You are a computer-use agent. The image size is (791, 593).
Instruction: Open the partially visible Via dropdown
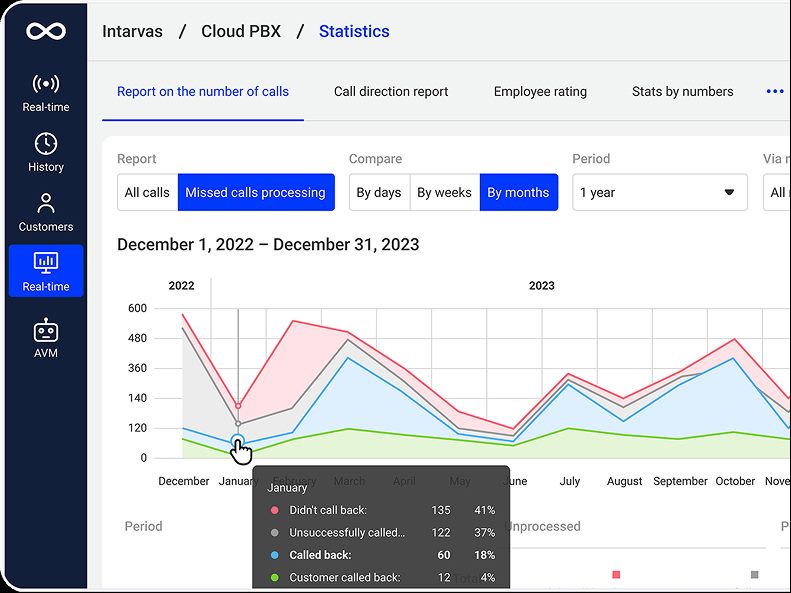pos(777,192)
